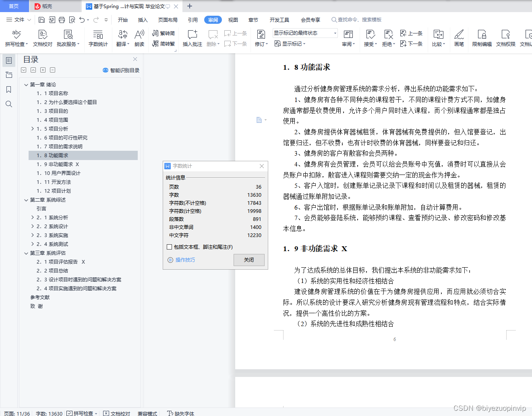This screenshot has width=532, height=416.
Task: Run 拼写检查 spell check from the ribbon
Action: [x=16, y=38]
